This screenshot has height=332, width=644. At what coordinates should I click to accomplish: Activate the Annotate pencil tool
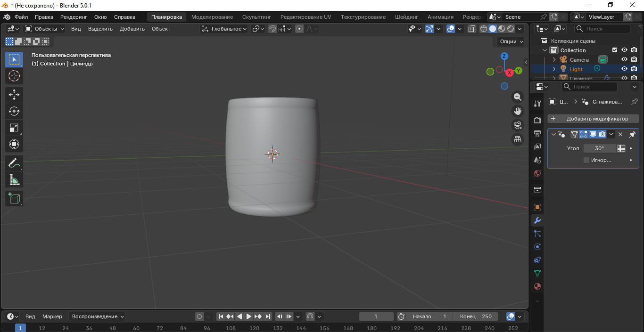[14, 163]
